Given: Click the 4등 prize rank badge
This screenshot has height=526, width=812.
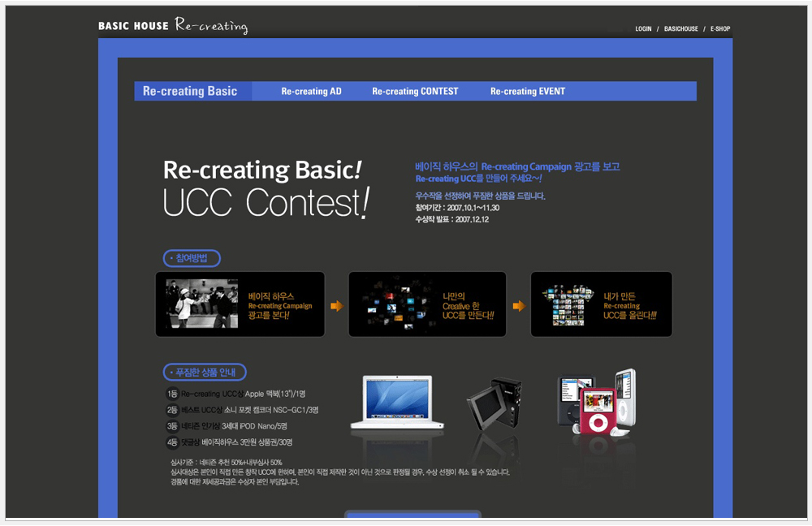Looking at the screenshot, I should point(172,442).
